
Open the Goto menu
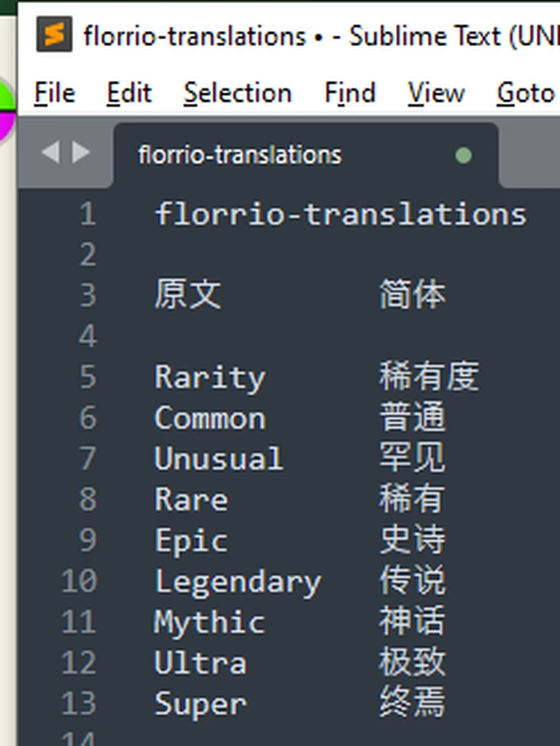(x=524, y=93)
